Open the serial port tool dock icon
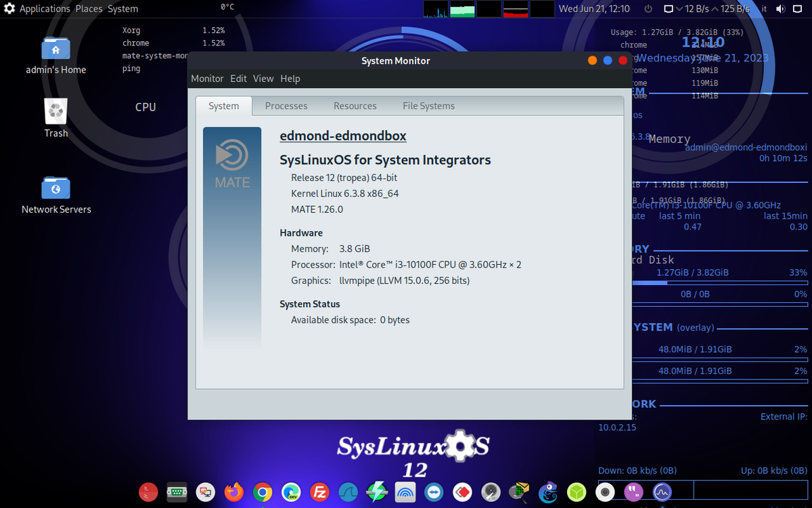Image resolution: width=812 pixels, height=508 pixels. pos(177,492)
